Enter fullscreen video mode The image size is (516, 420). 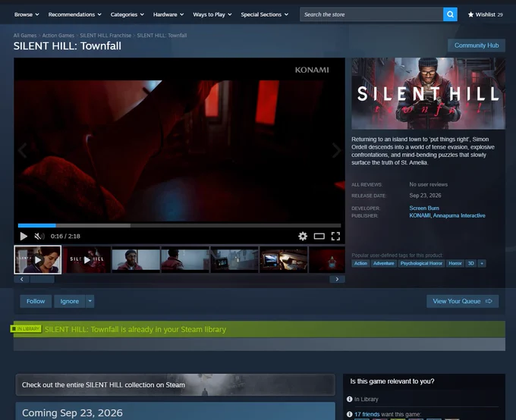pyautogui.click(x=335, y=236)
